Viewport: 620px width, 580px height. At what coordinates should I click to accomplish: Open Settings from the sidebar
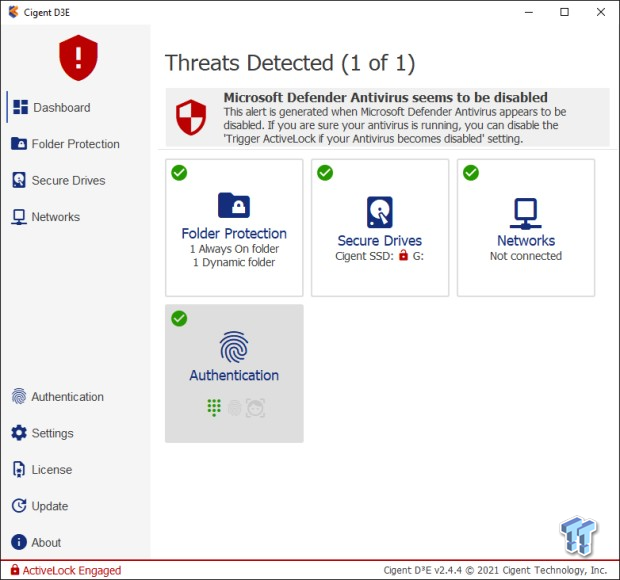tap(53, 433)
